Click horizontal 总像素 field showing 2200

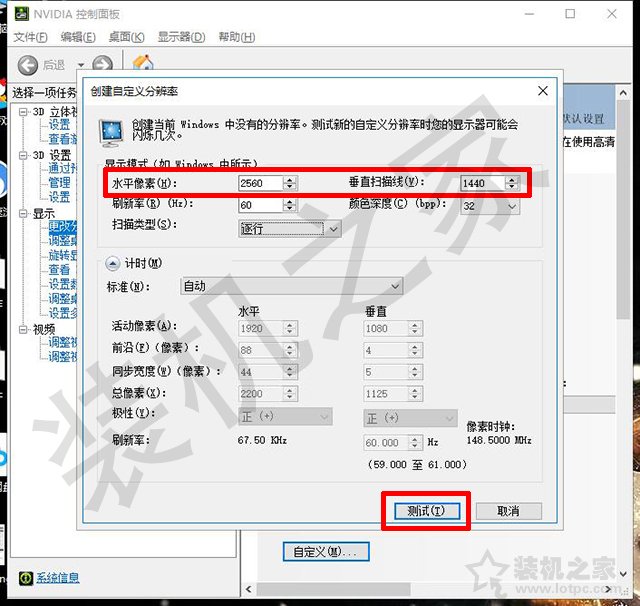[x=260, y=394]
